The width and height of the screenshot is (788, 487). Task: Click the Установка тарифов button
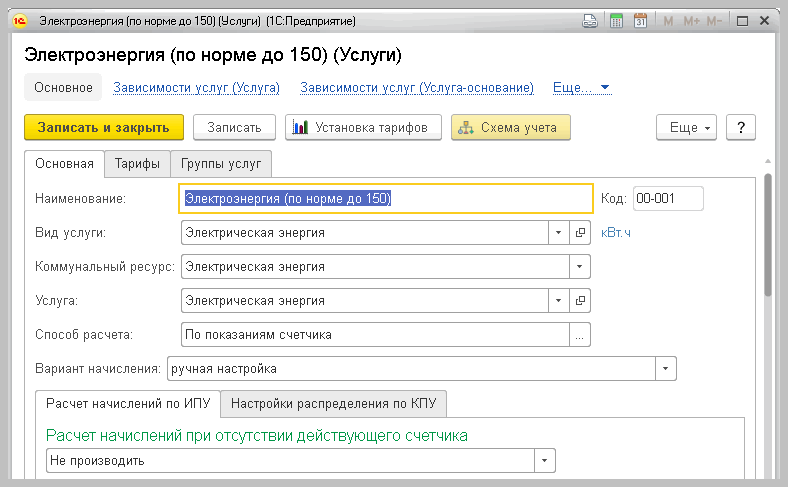(x=363, y=128)
